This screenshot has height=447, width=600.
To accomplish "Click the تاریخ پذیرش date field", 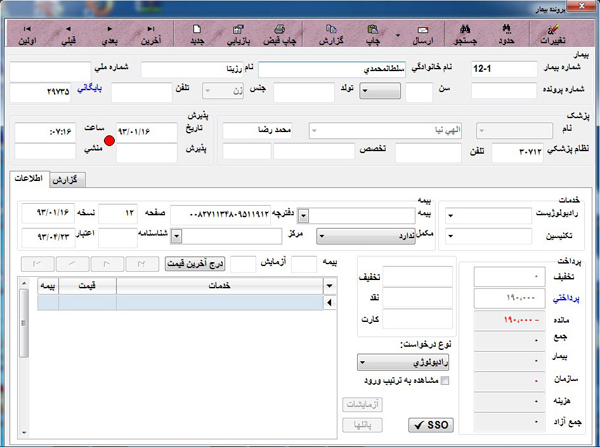I will pyautogui.click(x=147, y=132).
